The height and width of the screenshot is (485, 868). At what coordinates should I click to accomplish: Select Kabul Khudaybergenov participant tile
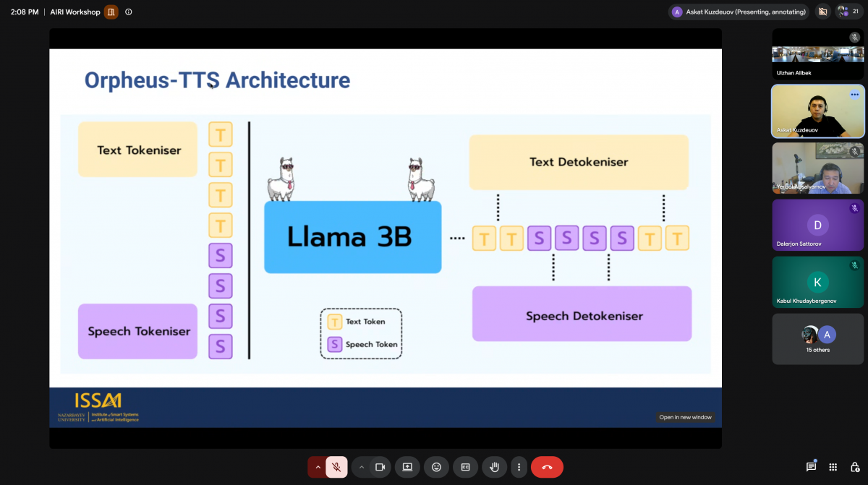click(x=818, y=282)
